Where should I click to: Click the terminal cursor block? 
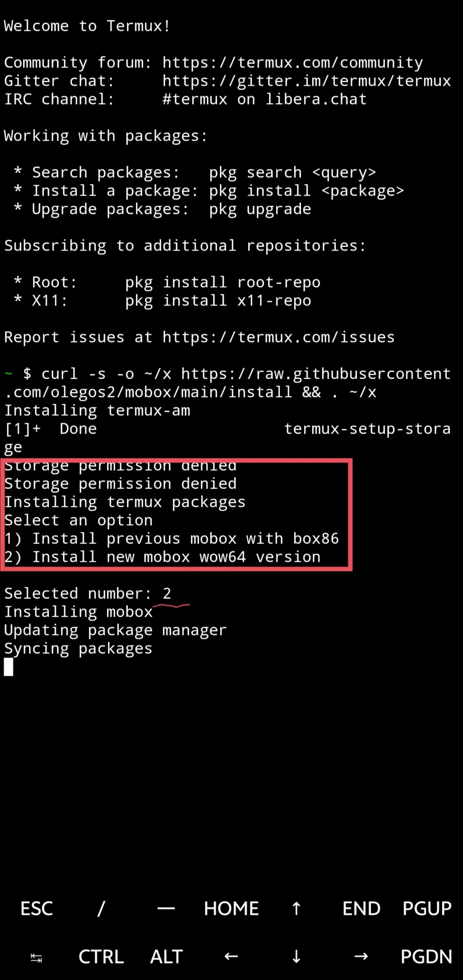[x=9, y=667]
